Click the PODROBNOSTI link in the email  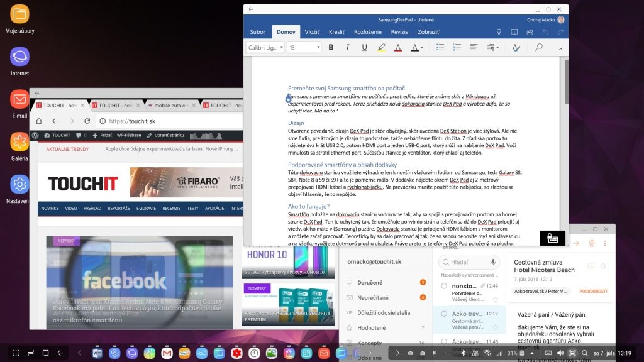point(593,291)
